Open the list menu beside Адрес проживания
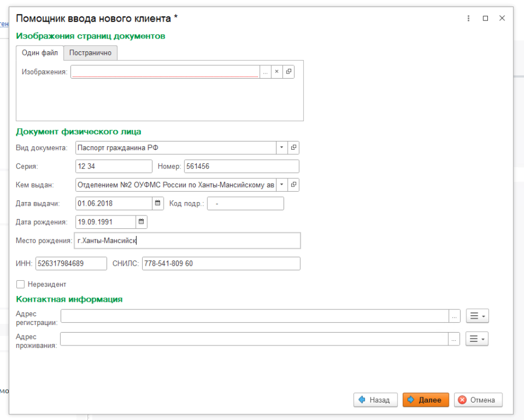 point(477,339)
